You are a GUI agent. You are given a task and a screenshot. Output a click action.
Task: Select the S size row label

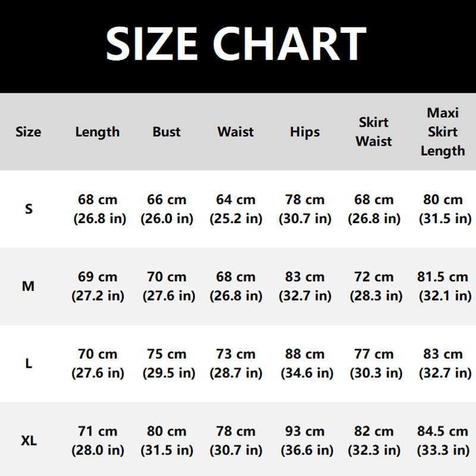(29, 209)
